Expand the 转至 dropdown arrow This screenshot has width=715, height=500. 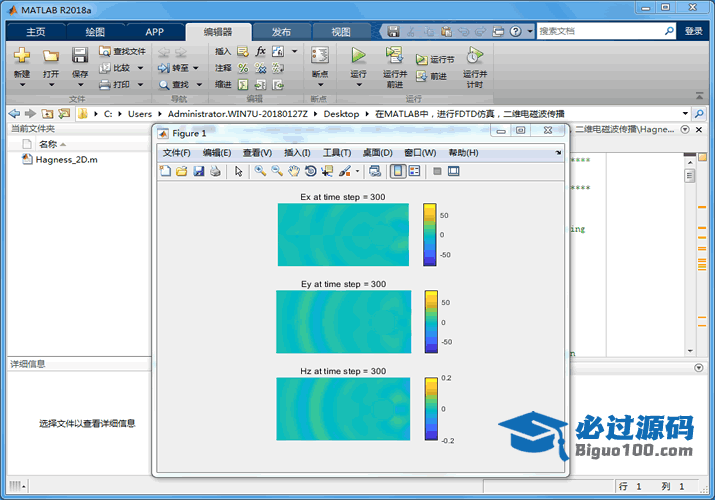click(x=196, y=68)
